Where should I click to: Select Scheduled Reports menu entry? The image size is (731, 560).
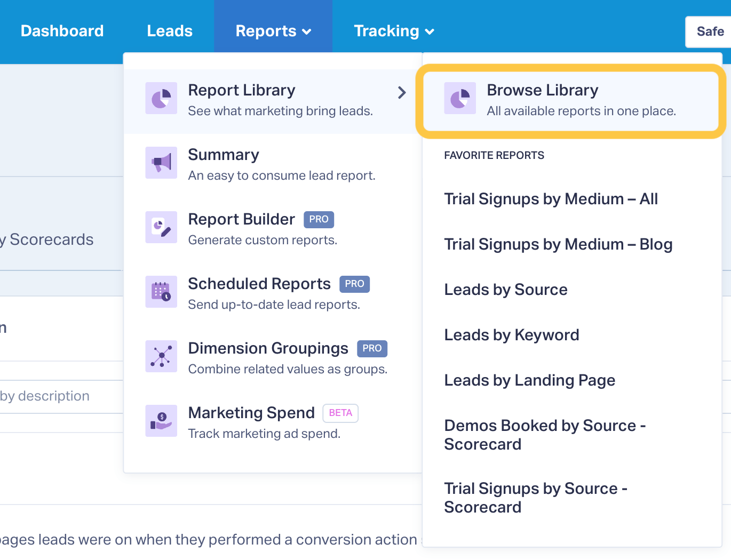click(273, 294)
